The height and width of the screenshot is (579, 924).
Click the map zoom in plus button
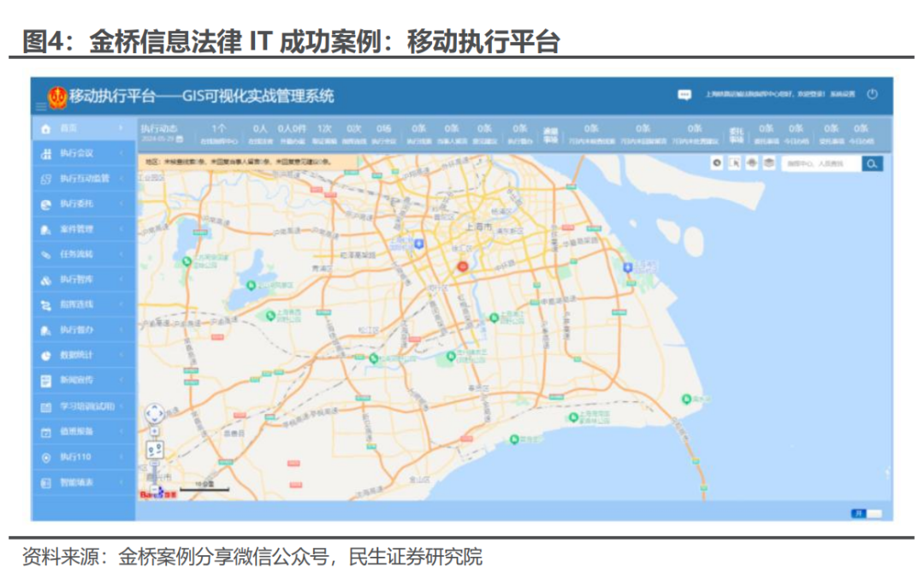(154, 432)
